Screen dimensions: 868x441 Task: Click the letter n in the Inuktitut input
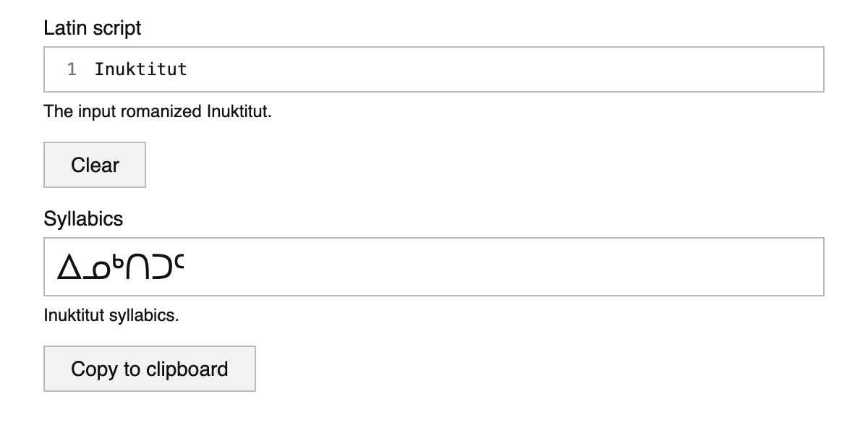tap(110, 69)
